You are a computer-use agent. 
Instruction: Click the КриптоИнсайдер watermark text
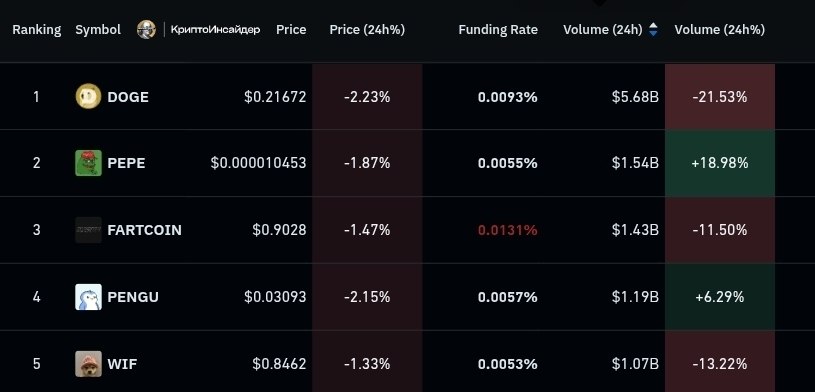pyautogui.click(x=215, y=30)
